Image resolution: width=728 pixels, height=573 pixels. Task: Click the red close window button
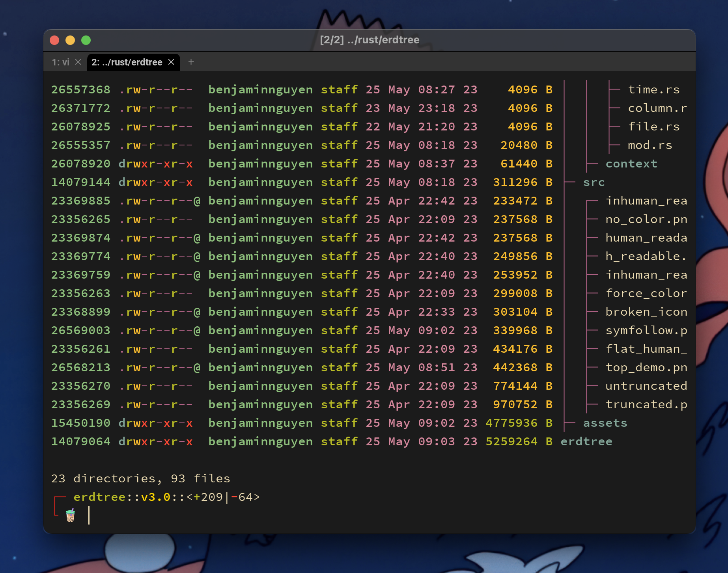pyautogui.click(x=54, y=40)
